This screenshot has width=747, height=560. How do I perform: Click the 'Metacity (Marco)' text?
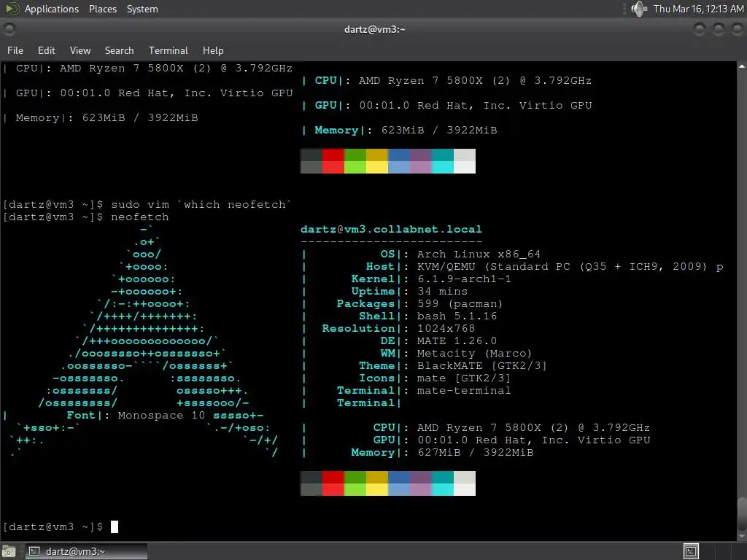pos(474,354)
